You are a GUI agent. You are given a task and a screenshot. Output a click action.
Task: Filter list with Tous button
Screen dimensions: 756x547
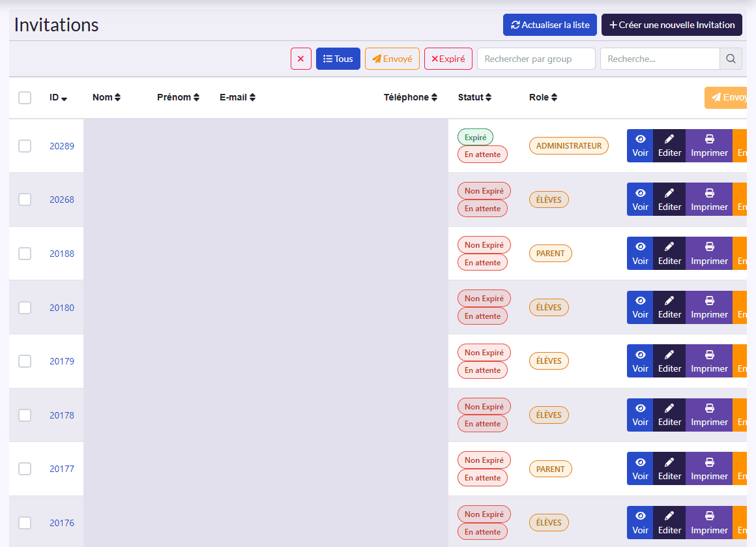tap(338, 59)
